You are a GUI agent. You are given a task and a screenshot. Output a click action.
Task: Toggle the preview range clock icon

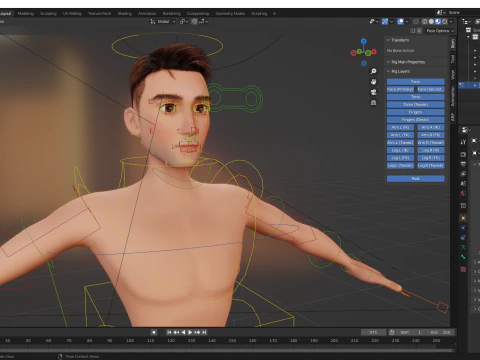pos(392,332)
